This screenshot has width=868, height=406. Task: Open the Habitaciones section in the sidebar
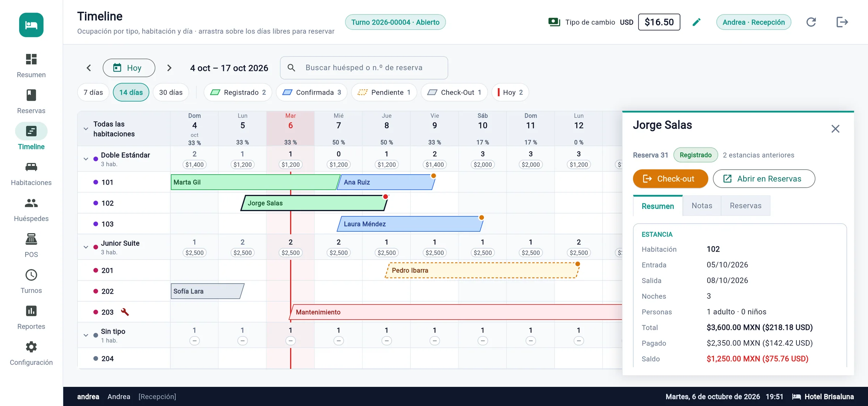pyautogui.click(x=31, y=174)
